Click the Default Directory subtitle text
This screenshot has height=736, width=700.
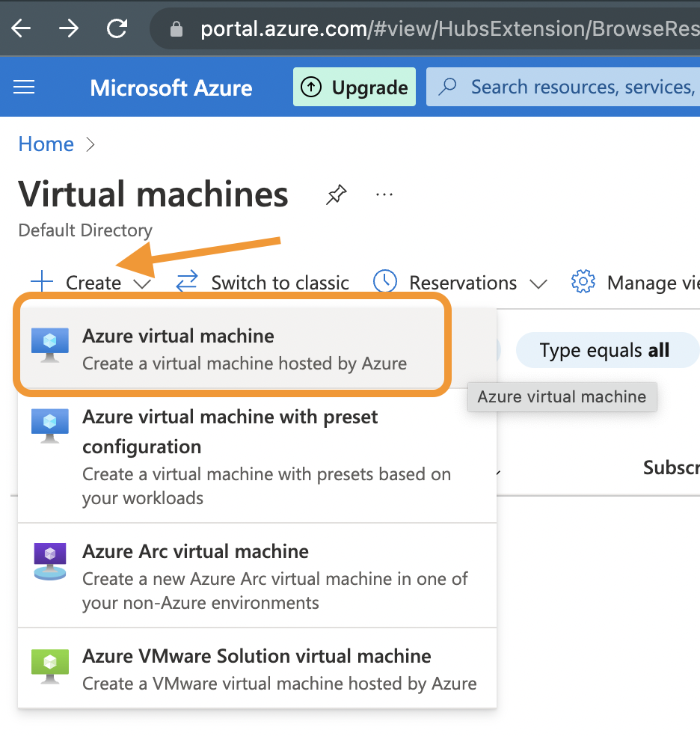coord(85,230)
